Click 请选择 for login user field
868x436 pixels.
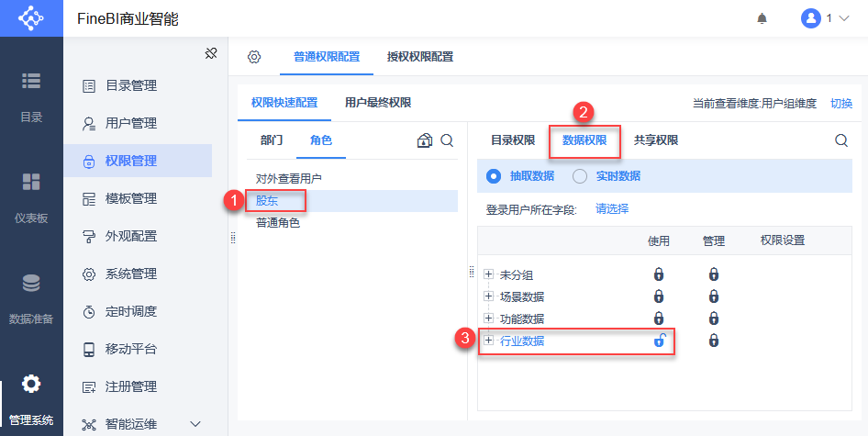[x=612, y=209]
